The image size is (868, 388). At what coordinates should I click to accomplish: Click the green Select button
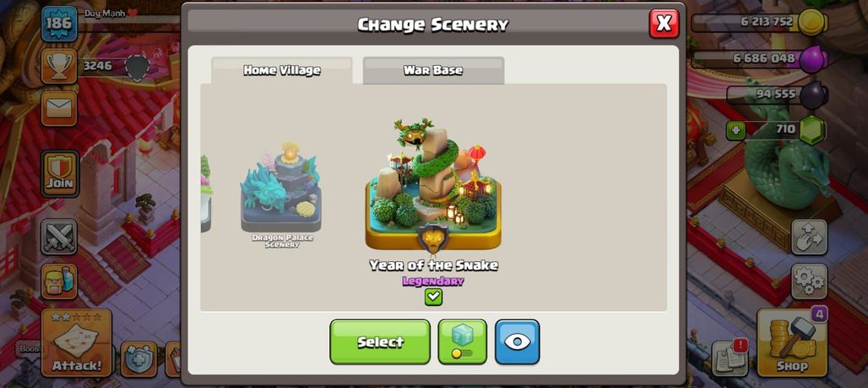[380, 342]
